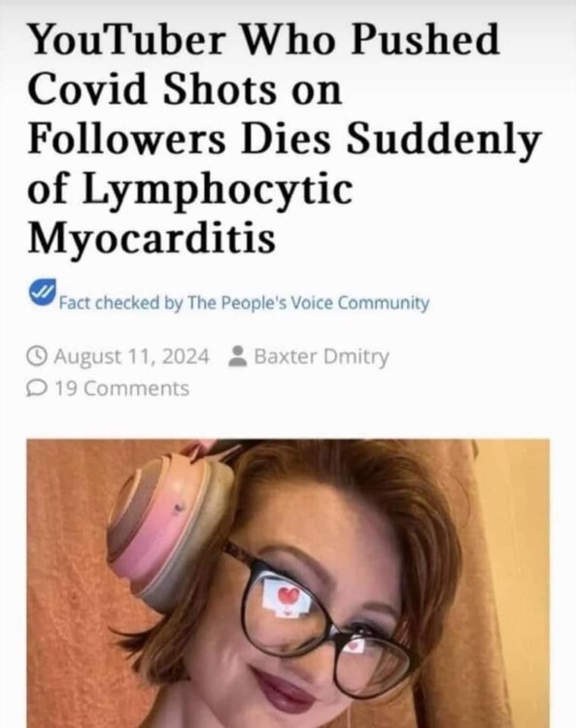Open the 19 Comments link
Screen dimensions: 576x728
point(122,388)
